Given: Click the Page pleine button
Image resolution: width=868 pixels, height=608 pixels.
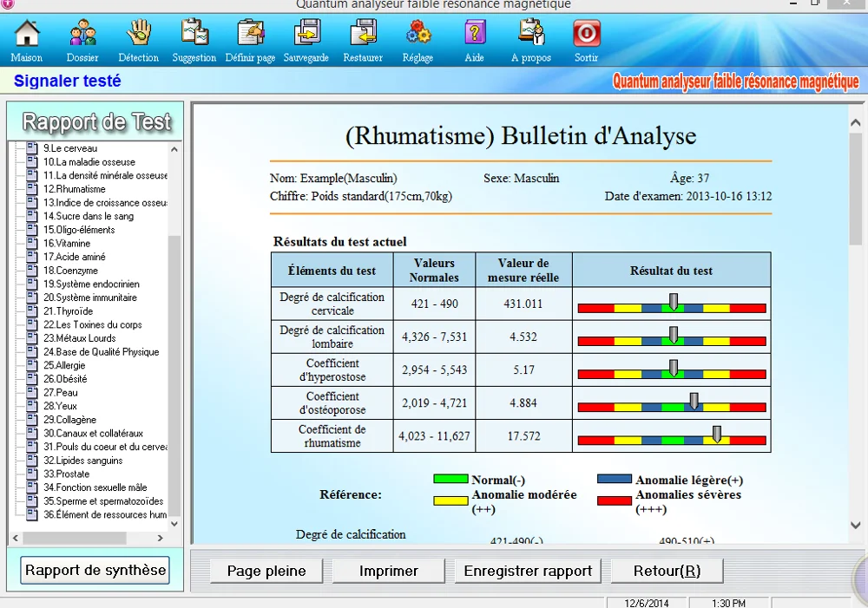Looking at the screenshot, I should [x=266, y=571].
